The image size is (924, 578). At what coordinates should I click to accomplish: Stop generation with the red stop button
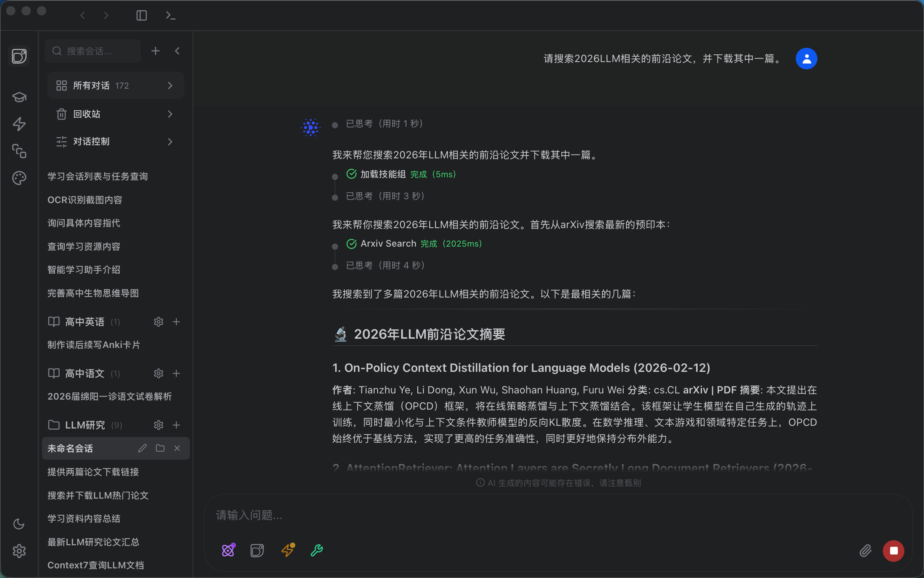[894, 551]
